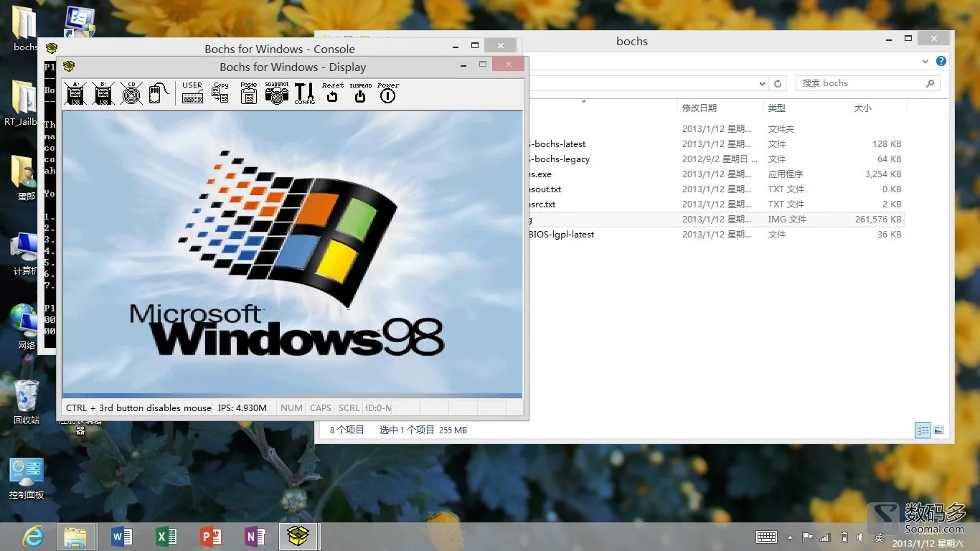Launch OneNote from the taskbar

[x=255, y=536]
